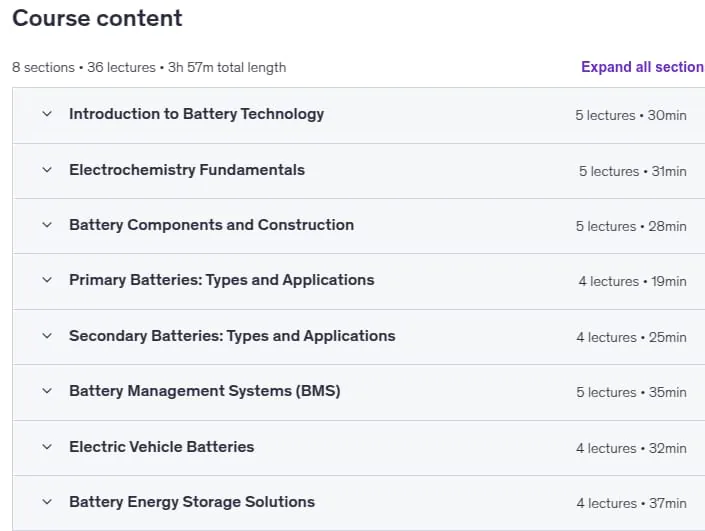Select Secondary Batteries: Types and Applications title
The width and height of the screenshot is (705, 531).
[x=232, y=336]
